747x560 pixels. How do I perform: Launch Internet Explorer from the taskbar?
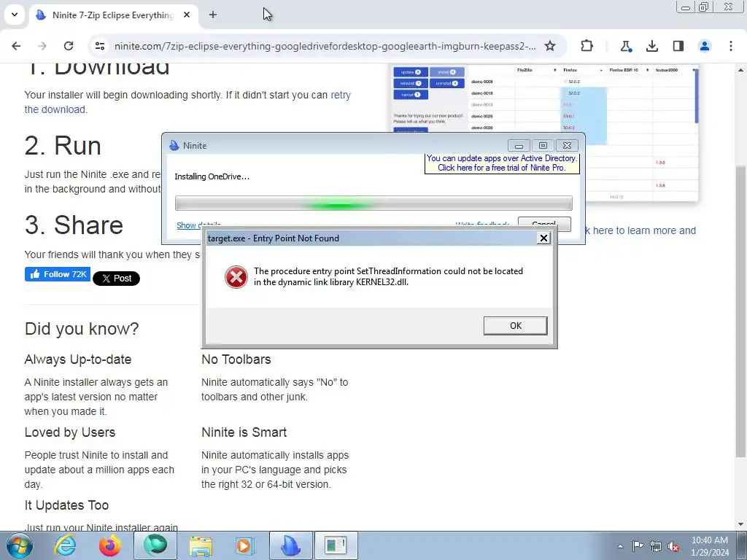65,545
